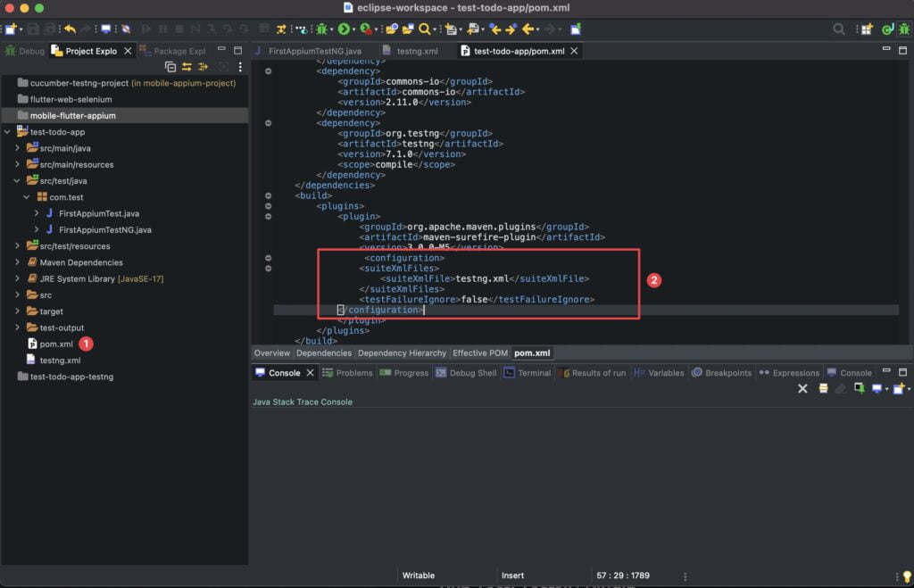Click the Run Last Tool coverage icon
The image size is (914, 588).
pyautogui.click(x=365, y=29)
